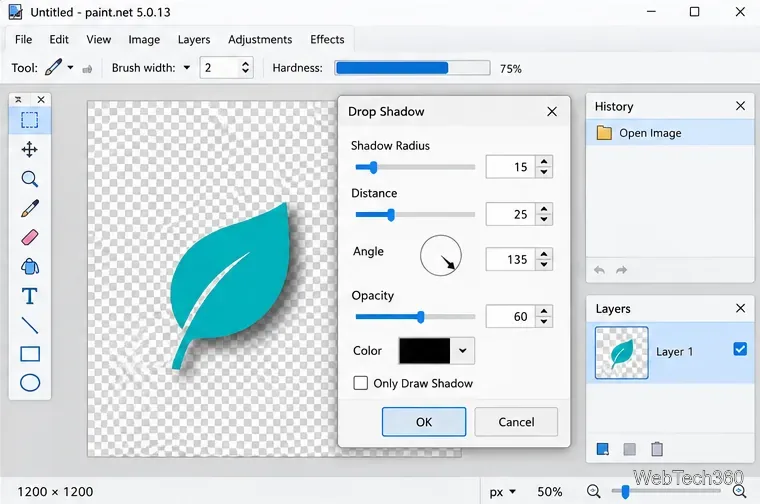Add new layer icon in Layers panel
Screen dimensions: 760x504
602,449
